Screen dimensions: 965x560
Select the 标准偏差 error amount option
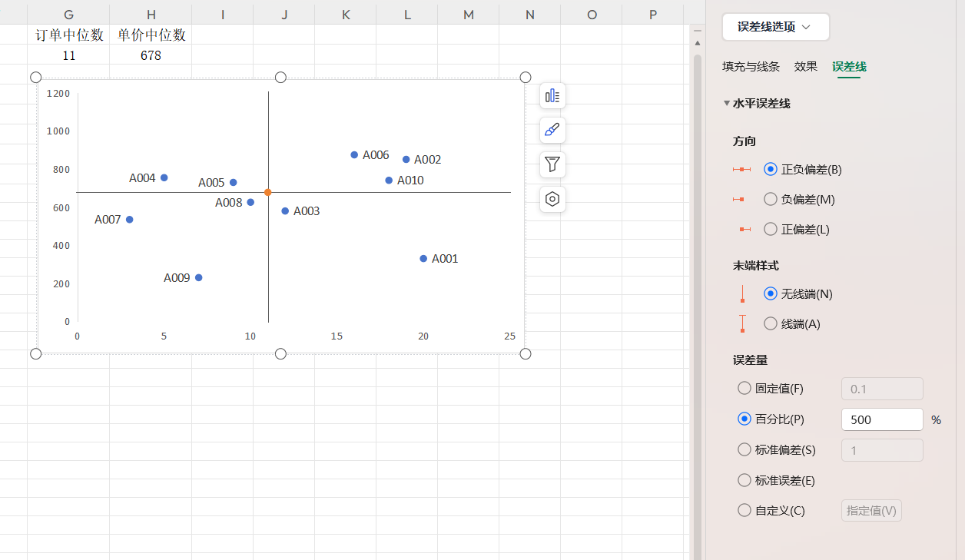pos(744,449)
